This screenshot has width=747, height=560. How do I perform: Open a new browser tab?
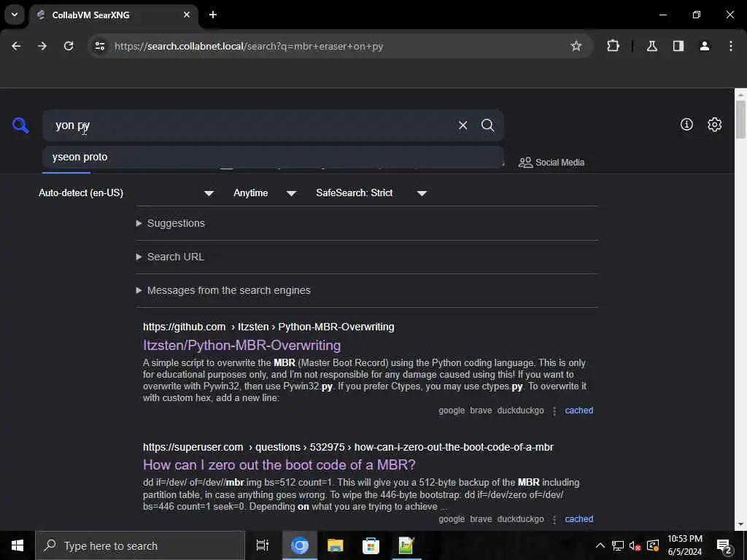click(213, 15)
